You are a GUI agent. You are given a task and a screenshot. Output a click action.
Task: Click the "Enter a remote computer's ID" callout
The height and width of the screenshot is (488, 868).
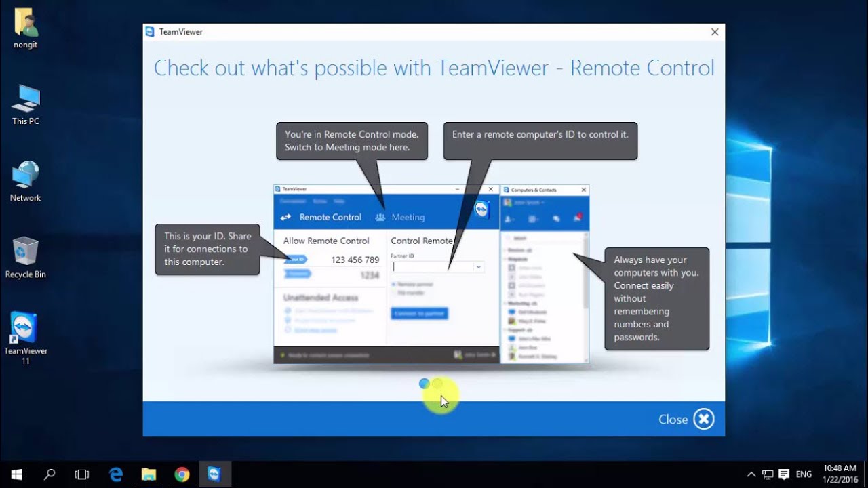tap(540, 141)
